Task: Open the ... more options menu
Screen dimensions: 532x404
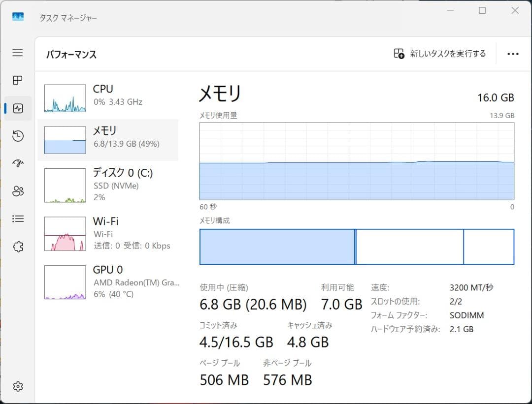Action: 513,54
